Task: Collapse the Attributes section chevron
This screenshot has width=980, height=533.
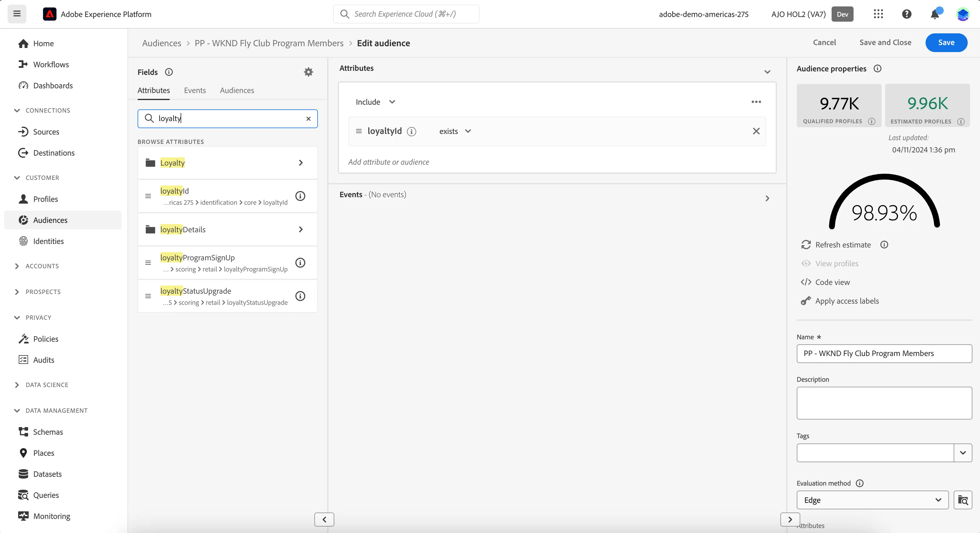Action: pos(767,72)
